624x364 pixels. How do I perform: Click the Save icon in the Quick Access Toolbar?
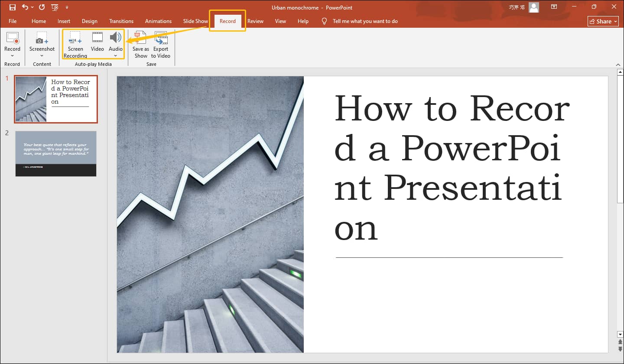click(x=12, y=7)
